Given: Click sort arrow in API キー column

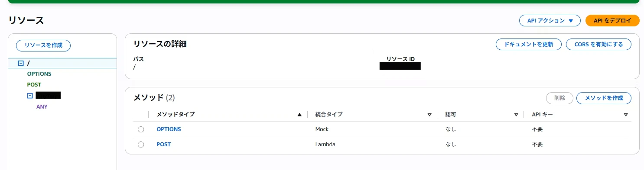Looking at the screenshot, I should [626, 115].
